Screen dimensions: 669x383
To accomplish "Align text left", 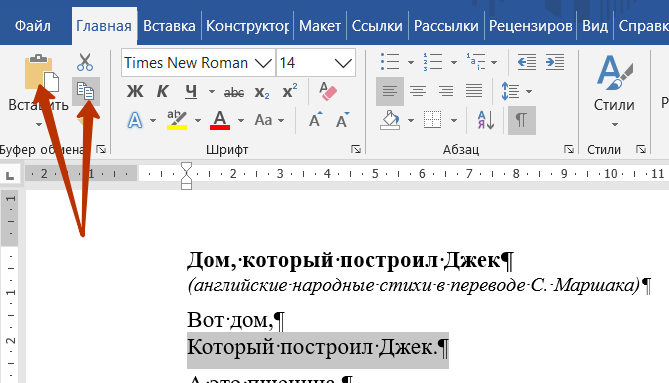I will pyautogui.click(x=390, y=91).
